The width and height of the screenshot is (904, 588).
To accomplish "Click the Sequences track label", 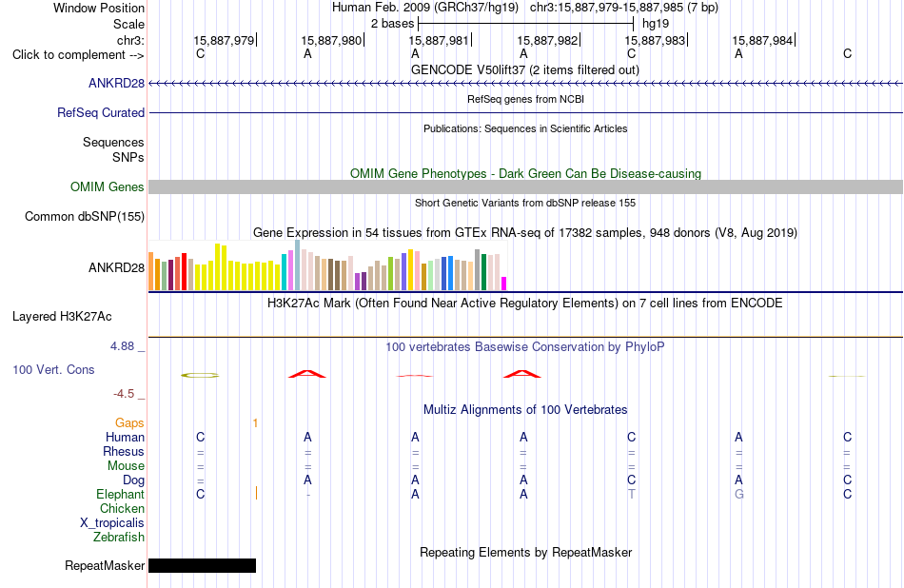I will (x=113, y=142).
